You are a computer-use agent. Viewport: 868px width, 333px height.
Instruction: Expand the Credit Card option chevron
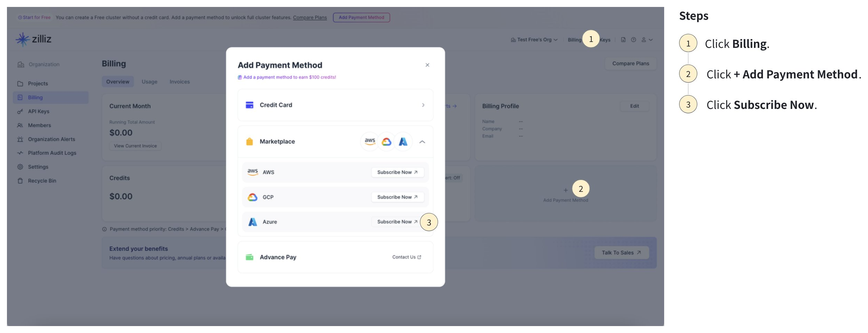pyautogui.click(x=423, y=105)
